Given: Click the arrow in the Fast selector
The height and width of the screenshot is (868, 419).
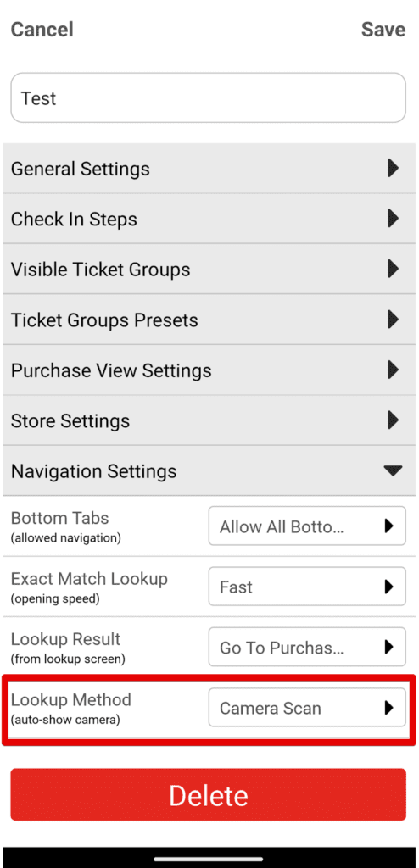Looking at the screenshot, I should 389,587.
